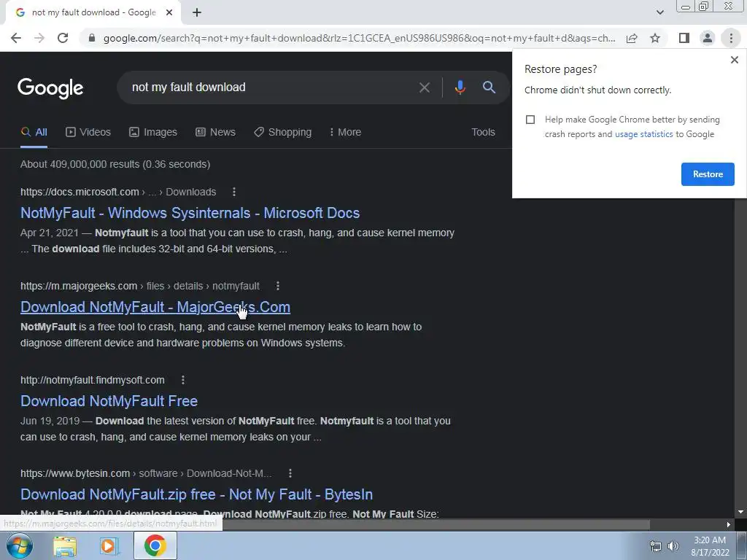The width and height of the screenshot is (747, 560).
Task: Open the Download NotMyFault MajorGeeks link
Action: [x=155, y=307]
